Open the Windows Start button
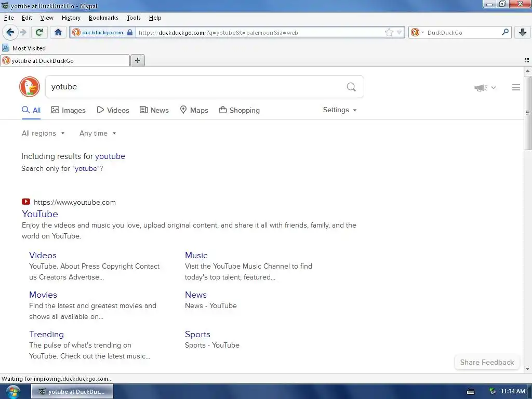 pos(12,392)
